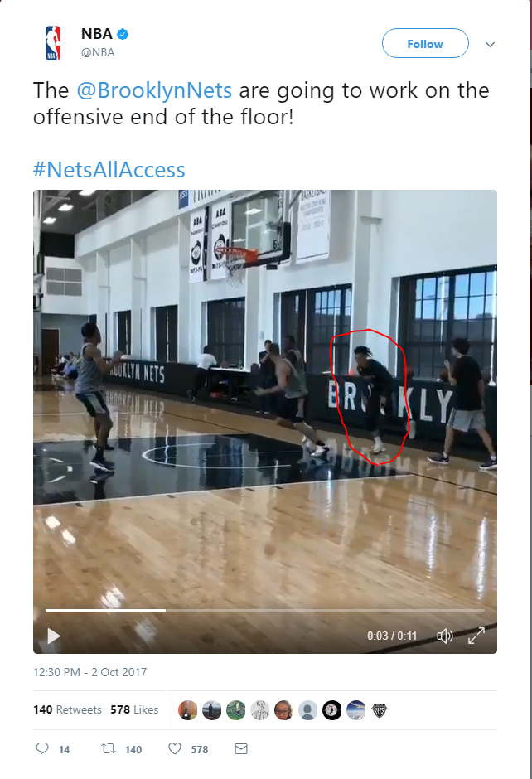This screenshot has width=532, height=779.
Task: Open the tweet options chevron dropdown
Action: point(490,45)
